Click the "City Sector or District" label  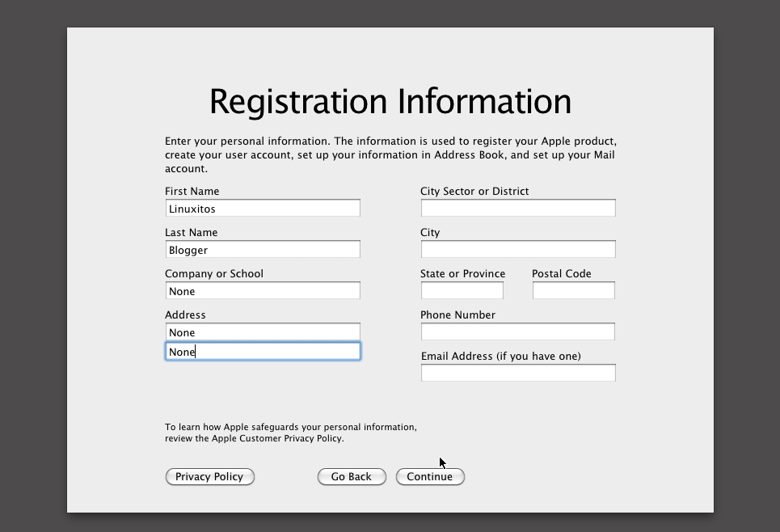click(x=474, y=192)
